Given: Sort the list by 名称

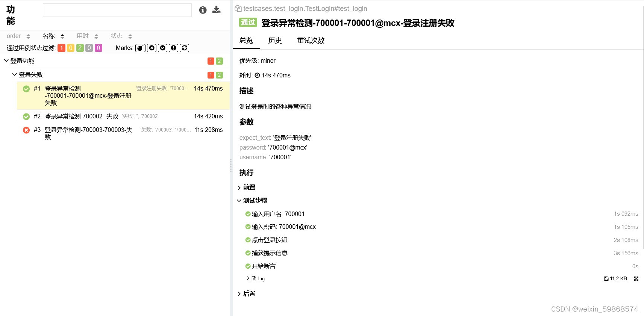Looking at the screenshot, I should pos(53,36).
